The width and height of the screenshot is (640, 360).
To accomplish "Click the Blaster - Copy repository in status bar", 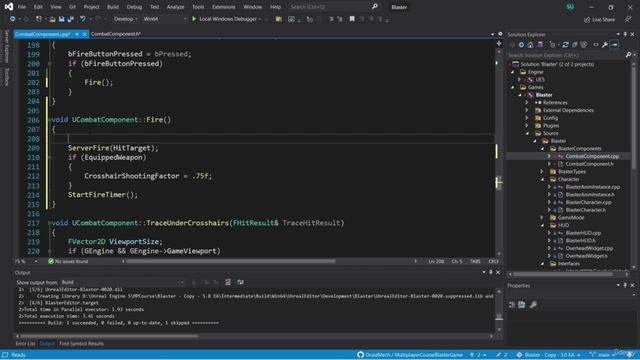I will [x=549, y=355].
